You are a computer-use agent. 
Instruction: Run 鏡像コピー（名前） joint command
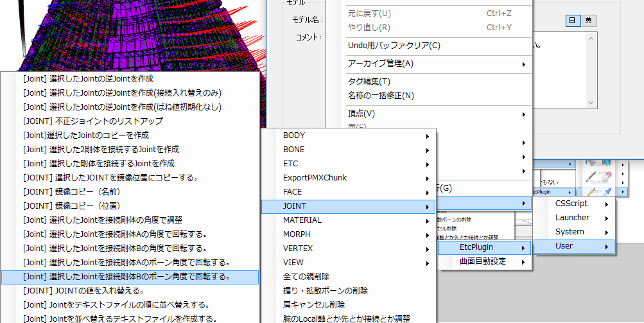[x=72, y=191]
